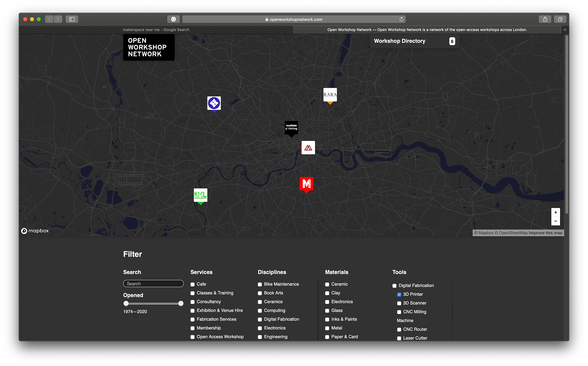The height and width of the screenshot is (366, 588).
Task: Select the red M workshop marker
Action: click(307, 184)
